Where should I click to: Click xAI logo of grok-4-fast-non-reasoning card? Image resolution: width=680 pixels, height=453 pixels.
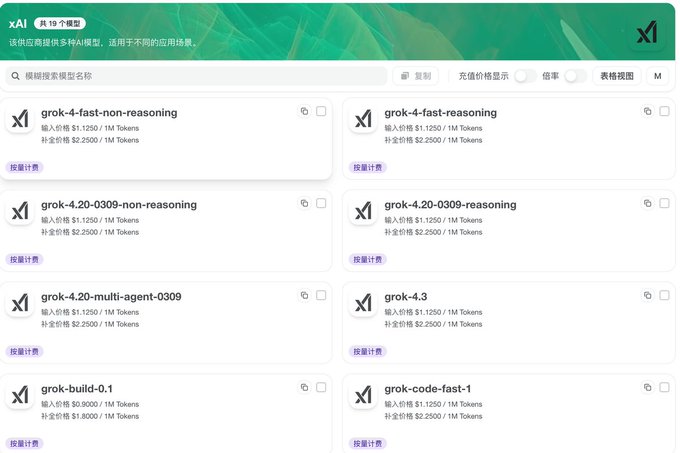coord(20,118)
